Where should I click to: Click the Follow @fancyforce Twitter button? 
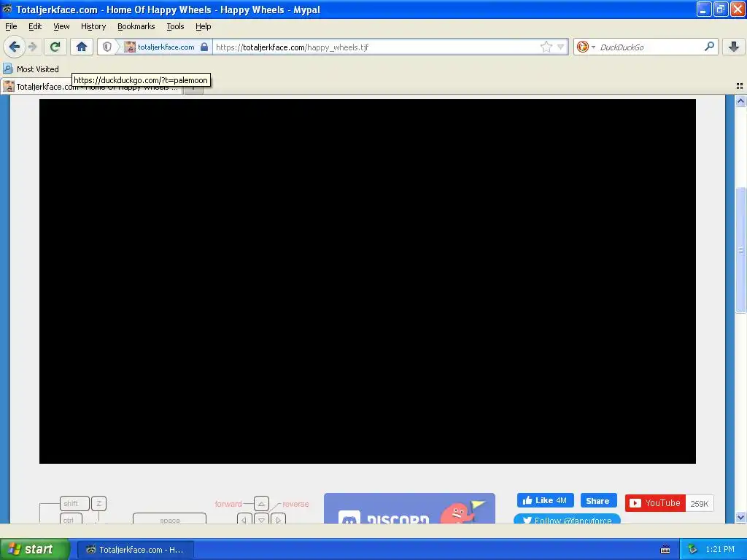pos(567,519)
